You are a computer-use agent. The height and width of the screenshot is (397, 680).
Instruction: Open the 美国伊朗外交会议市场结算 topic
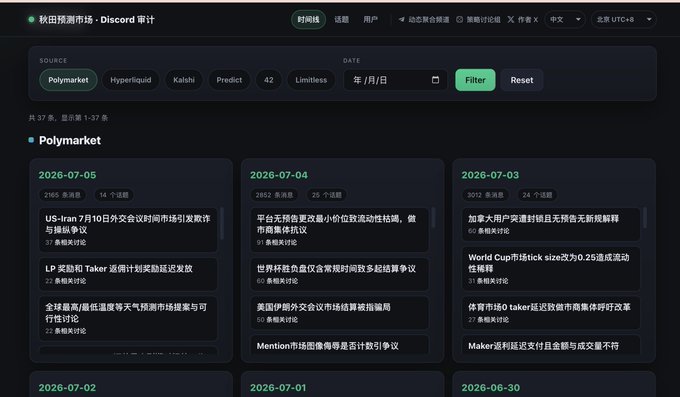[340, 313]
